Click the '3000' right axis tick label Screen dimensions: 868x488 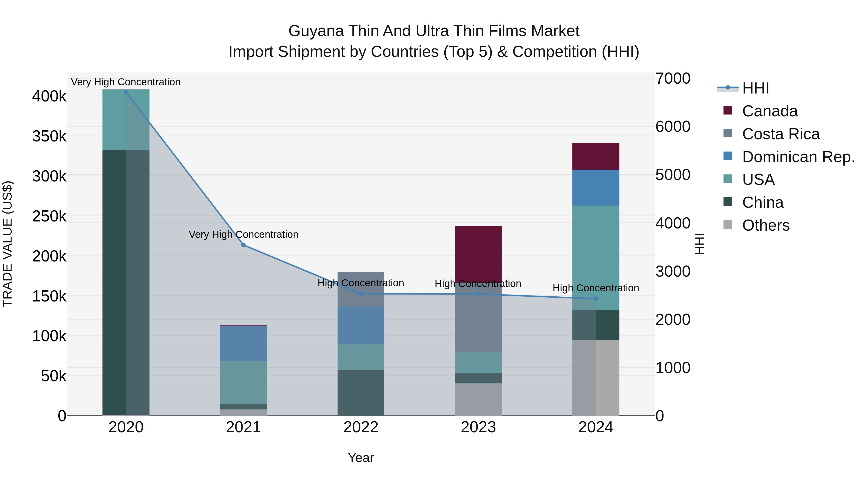tap(673, 271)
